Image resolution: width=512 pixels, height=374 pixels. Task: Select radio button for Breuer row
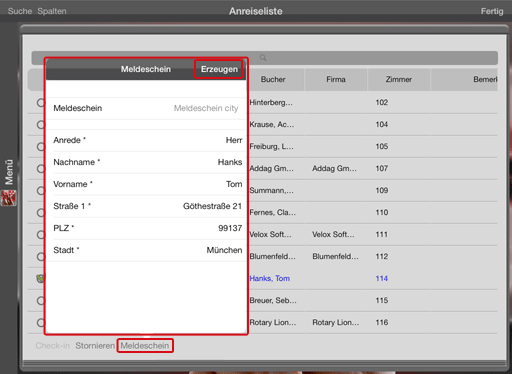tap(41, 301)
